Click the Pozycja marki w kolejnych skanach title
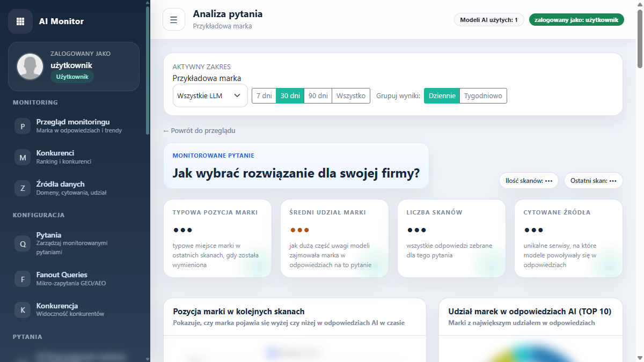This screenshot has width=644, height=362. coord(239,311)
